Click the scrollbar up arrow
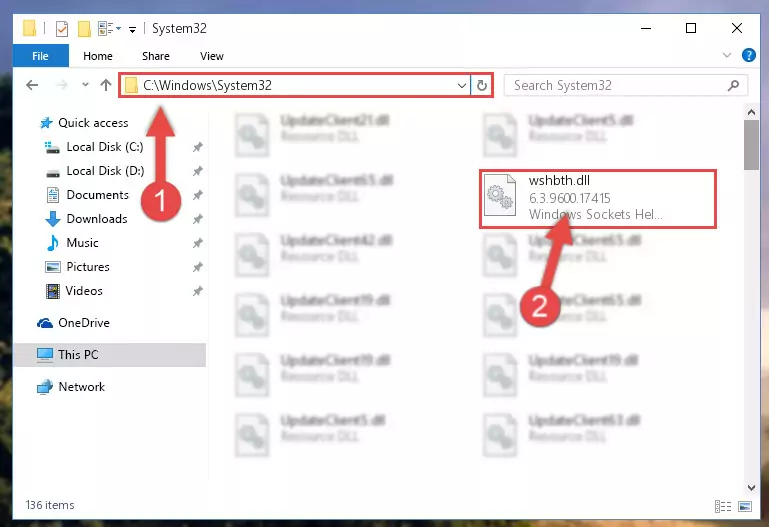 pyautogui.click(x=751, y=112)
